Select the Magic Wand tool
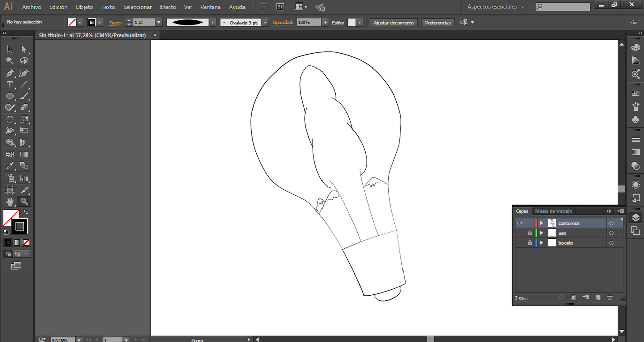The height and width of the screenshot is (342, 644). tap(10, 61)
